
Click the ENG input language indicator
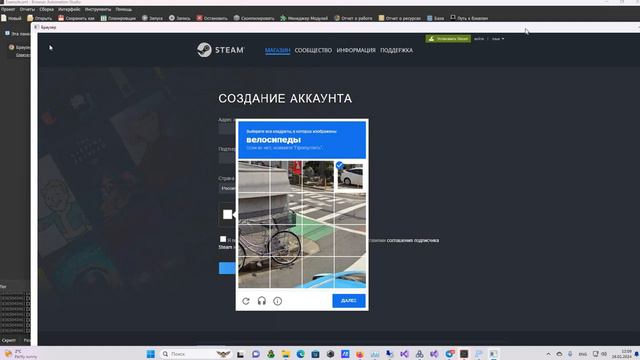(x=583, y=354)
